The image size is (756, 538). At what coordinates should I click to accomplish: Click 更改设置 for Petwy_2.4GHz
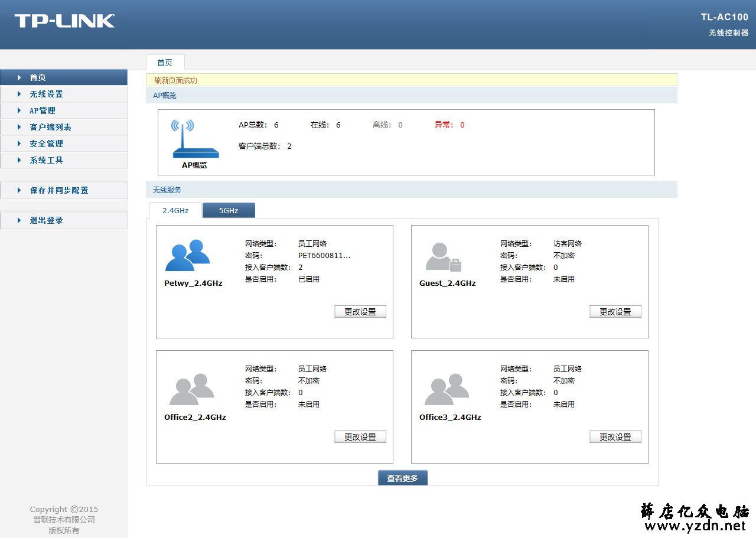point(360,312)
